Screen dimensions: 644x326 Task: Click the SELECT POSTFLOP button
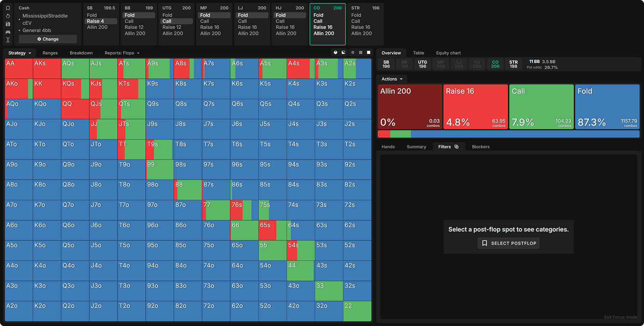pos(509,243)
